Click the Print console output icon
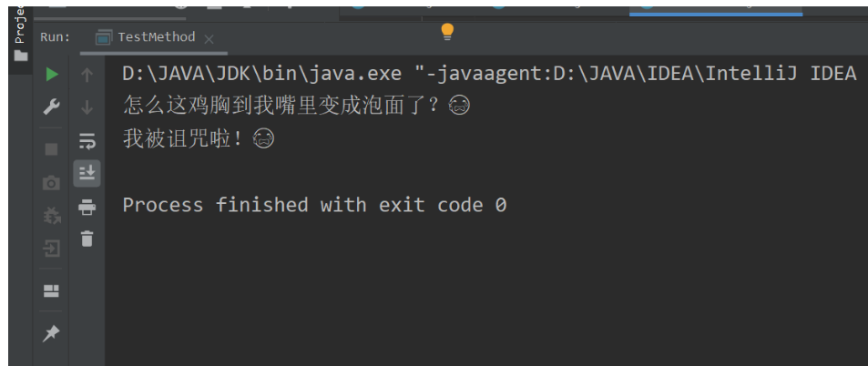Image resolution: width=868 pixels, height=366 pixels. click(x=87, y=207)
